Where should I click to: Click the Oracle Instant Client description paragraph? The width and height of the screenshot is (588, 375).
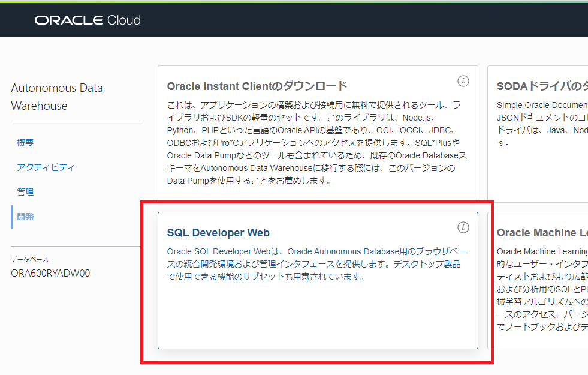317,143
